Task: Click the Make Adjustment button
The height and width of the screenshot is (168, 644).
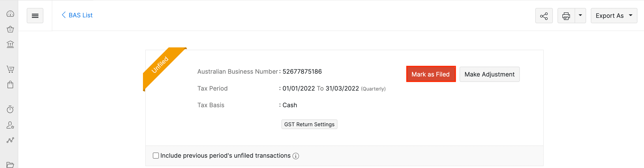Action: [x=489, y=74]
